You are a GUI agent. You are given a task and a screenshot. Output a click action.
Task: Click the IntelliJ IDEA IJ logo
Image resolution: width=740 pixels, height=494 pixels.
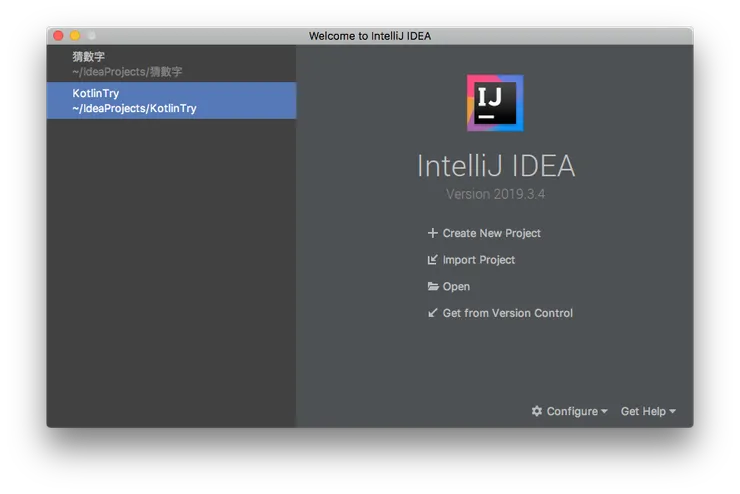point(495,103)
